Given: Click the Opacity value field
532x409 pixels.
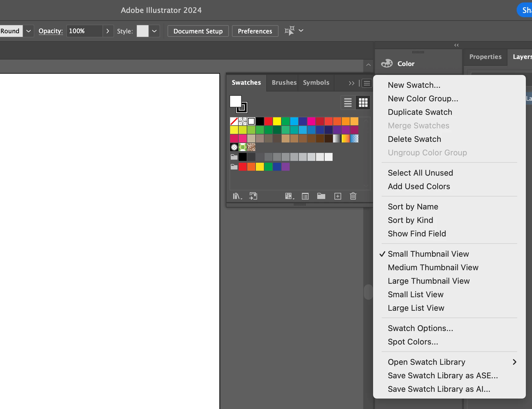Looking at the screenshot, I should pos(84,31).
